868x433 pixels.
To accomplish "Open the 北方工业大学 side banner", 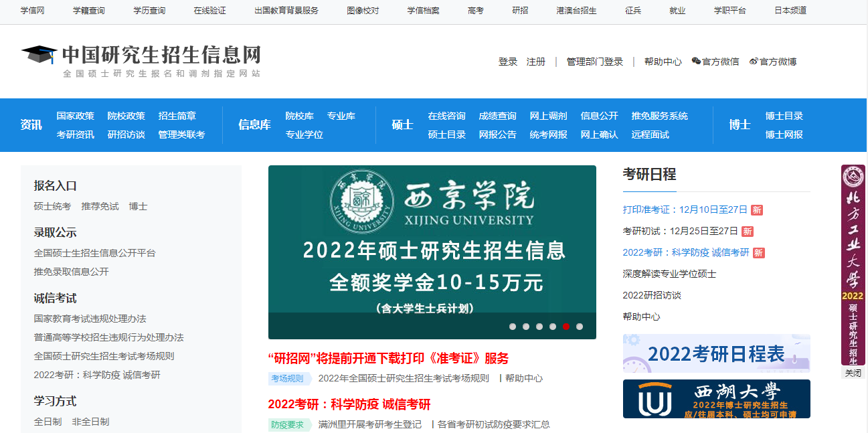I will [853, 265].
